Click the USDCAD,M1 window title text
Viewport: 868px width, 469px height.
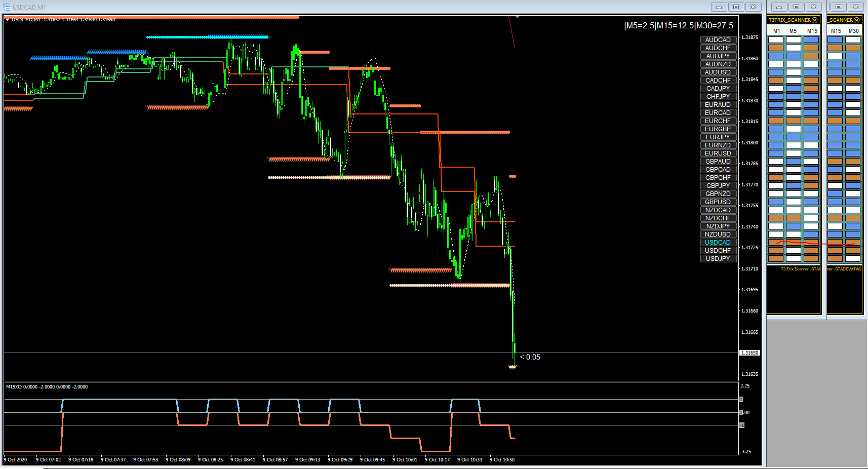[29, 8]
